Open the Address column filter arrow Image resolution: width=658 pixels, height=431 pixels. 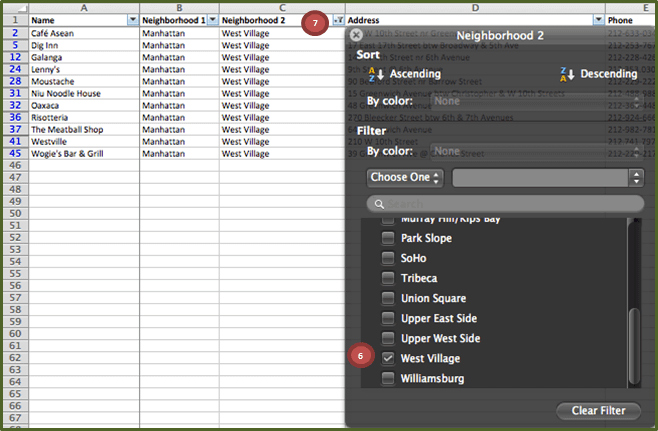[599, 20]
